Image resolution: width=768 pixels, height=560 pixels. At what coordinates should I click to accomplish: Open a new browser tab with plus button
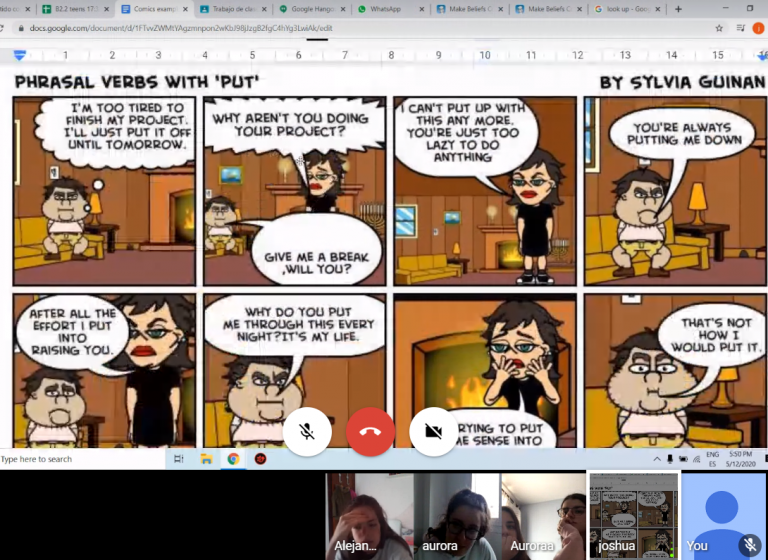pyautogui.click(x=678, y=9)
